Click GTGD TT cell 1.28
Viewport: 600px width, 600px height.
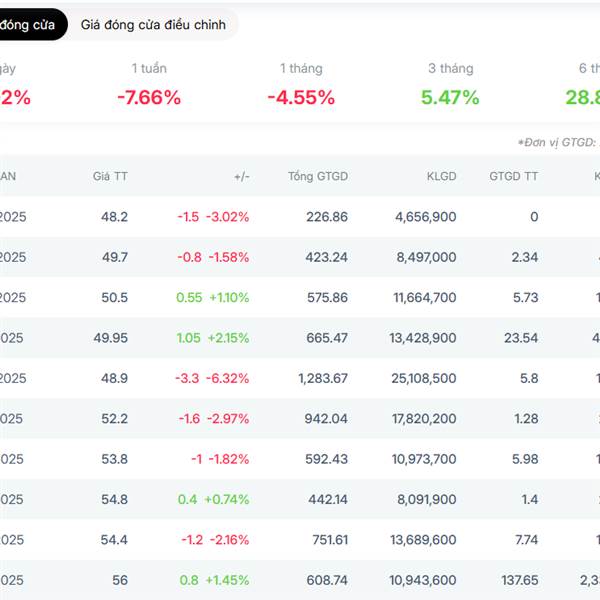[x=526, y=419]
